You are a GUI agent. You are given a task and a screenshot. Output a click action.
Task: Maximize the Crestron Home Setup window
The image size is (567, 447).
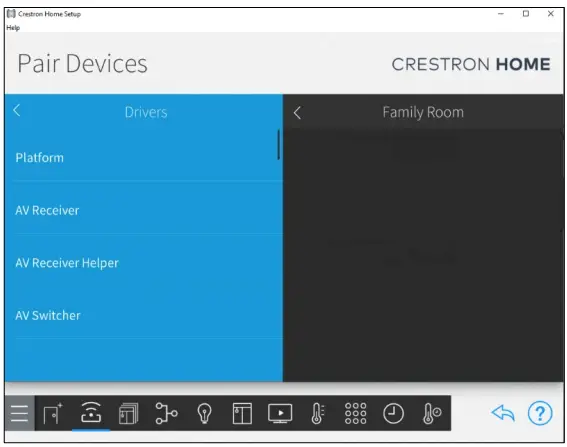526,14
